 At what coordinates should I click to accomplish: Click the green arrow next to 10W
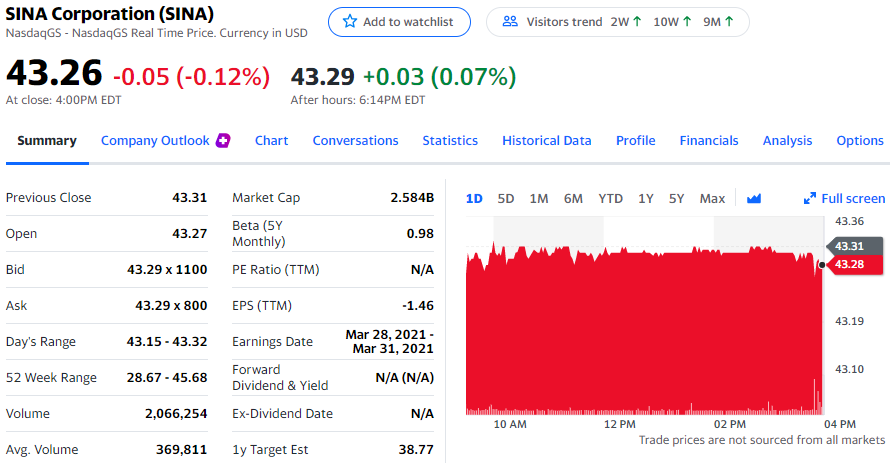(687, 22)
